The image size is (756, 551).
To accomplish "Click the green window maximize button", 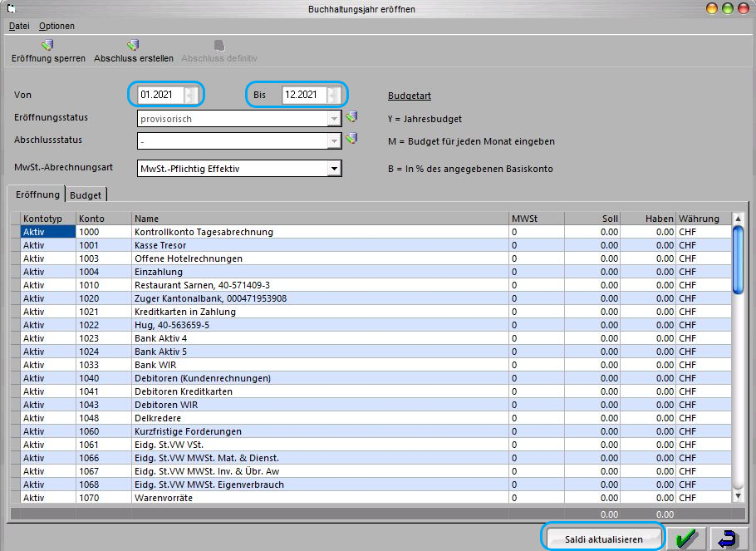I will coord(728,8).
